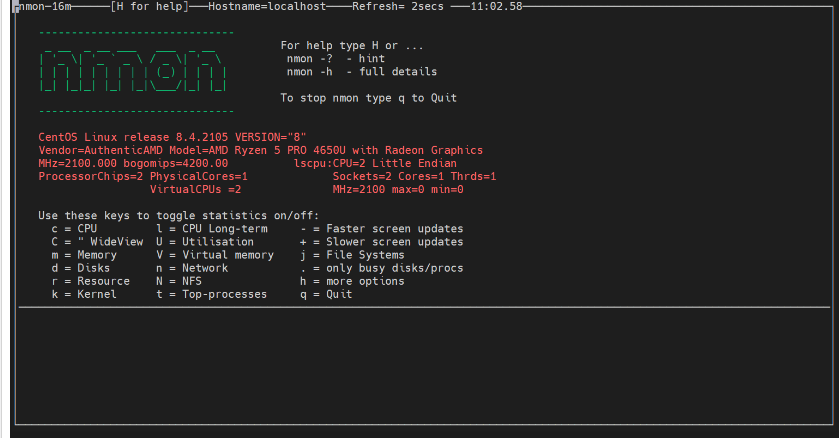The width and height of the screenshot is (839, 438).
Task: Click the 'k = Kernel' entry
Action: pos(84,294)
